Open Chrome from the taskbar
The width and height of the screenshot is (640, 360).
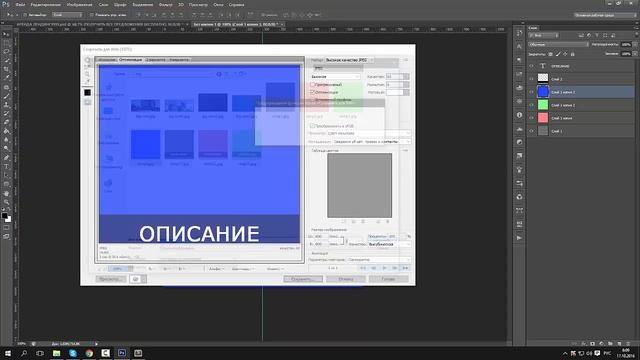click(x=89, y=353)
